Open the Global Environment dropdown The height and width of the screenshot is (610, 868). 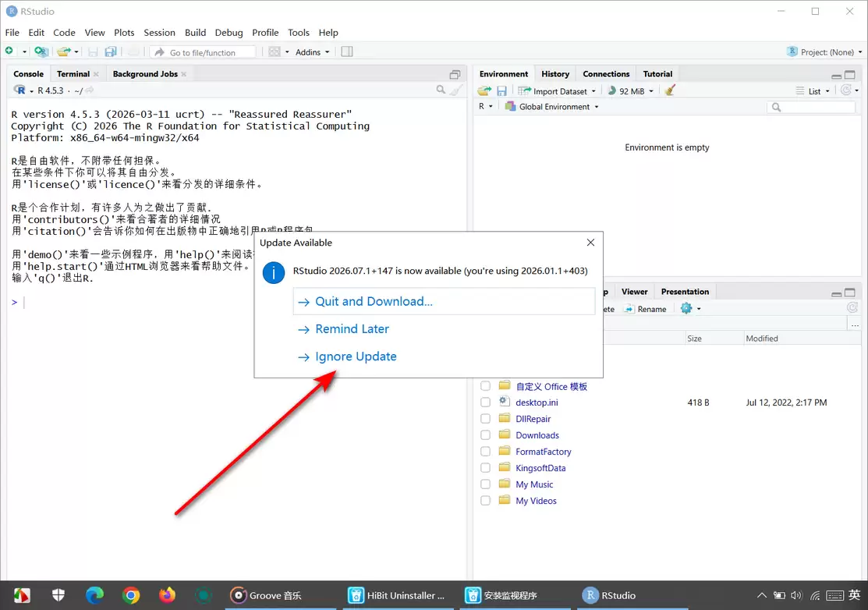pos(552,106)
